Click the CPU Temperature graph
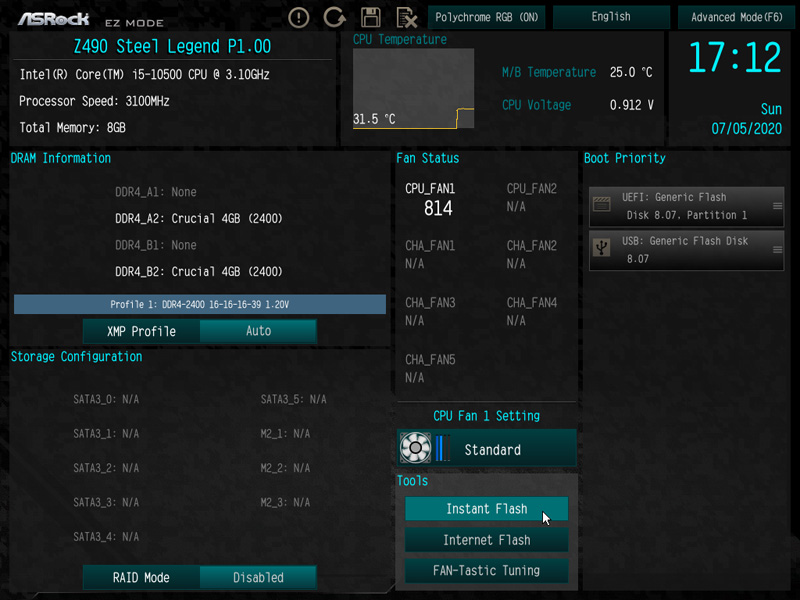 point(413,88)
